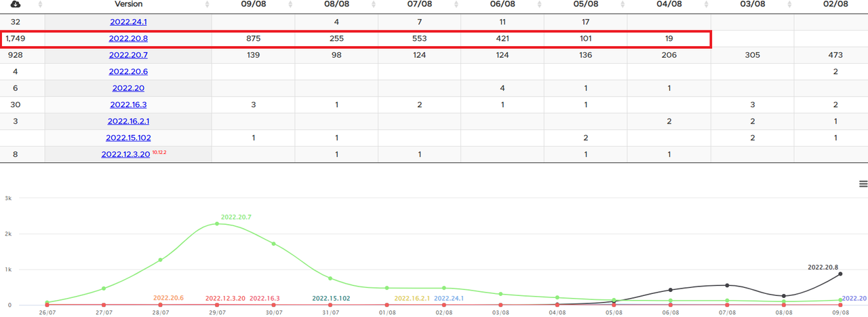The image size is (868, 317).
Task: Click the 2022.20.8 data point at 07/08
Action: tap(727, 285)
